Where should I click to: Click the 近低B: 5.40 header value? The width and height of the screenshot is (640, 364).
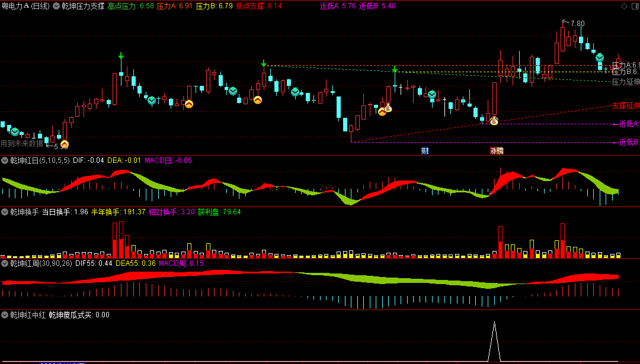point(377,6)
